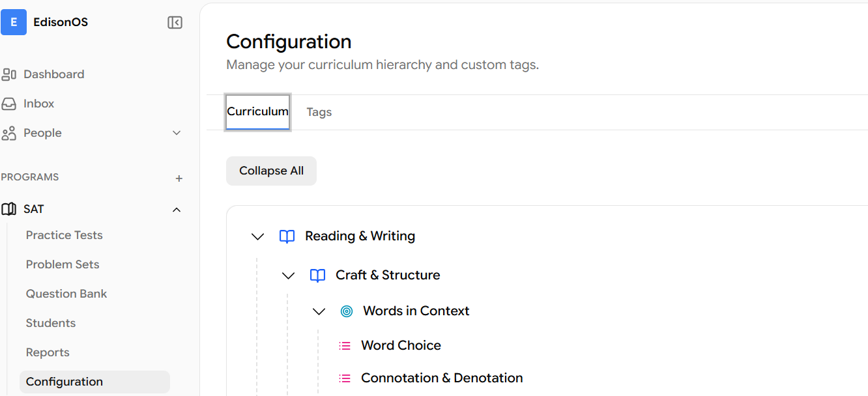Collapse the Words in Context node

[319, 311]
